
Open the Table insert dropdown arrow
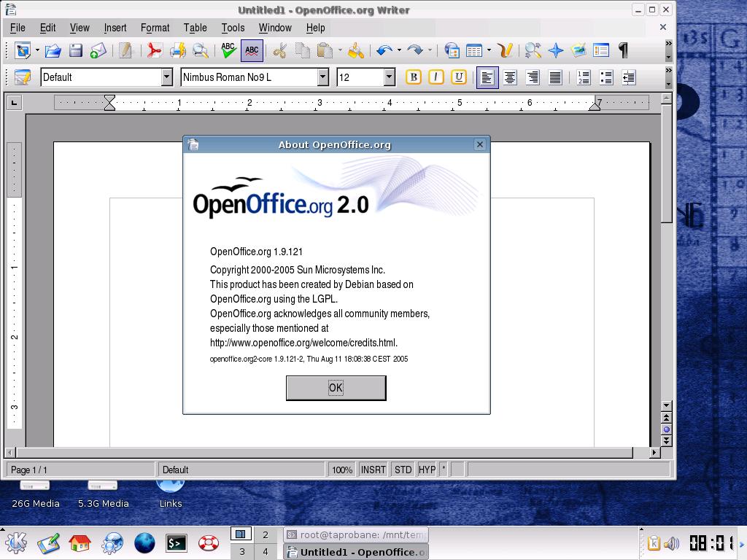point(489,50)
